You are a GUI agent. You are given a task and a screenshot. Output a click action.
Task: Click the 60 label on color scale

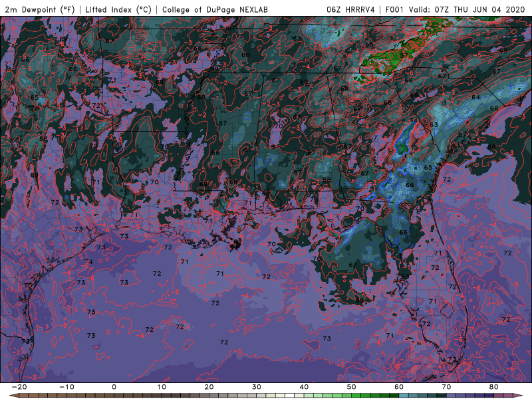(x=399, y=387)
